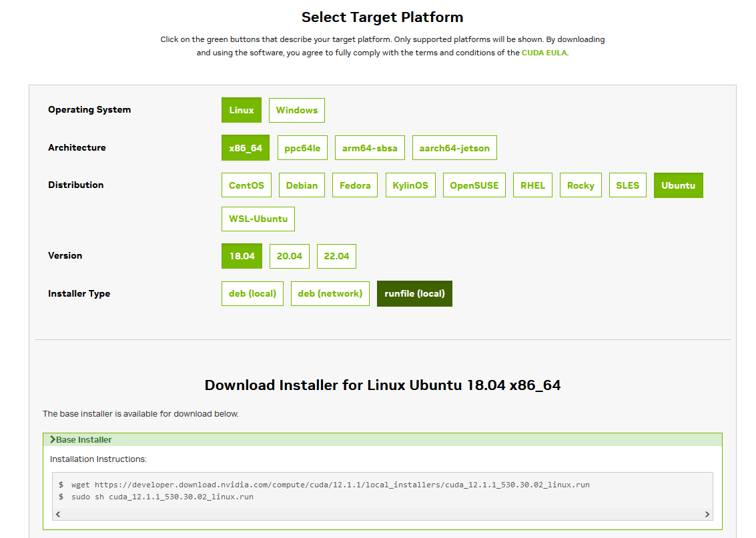Image resolution: width=756 pixels, height=538 pixels.
Task: Choose aarch64-jetson architecture
Action: click(454, 148)
